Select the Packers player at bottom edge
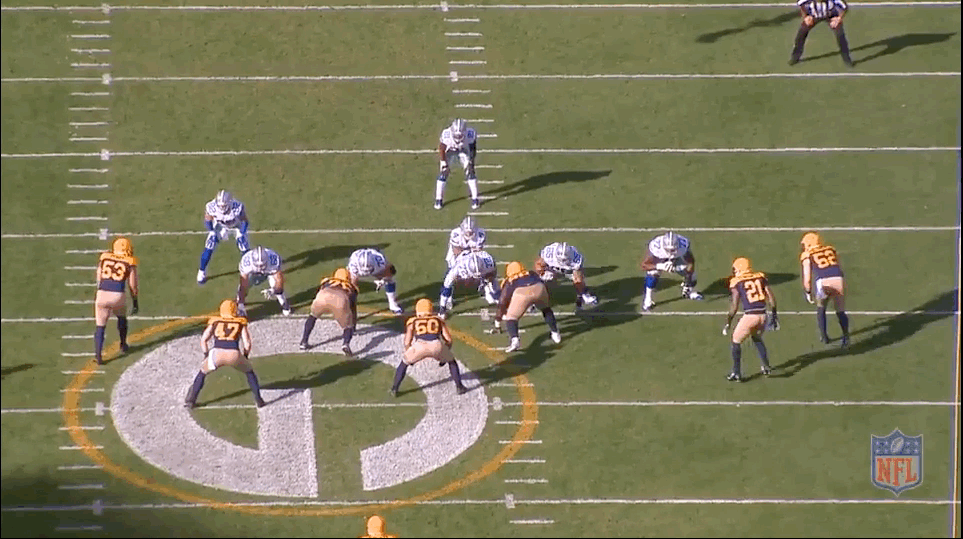963x539 pixels. click(x=375, y=527)
